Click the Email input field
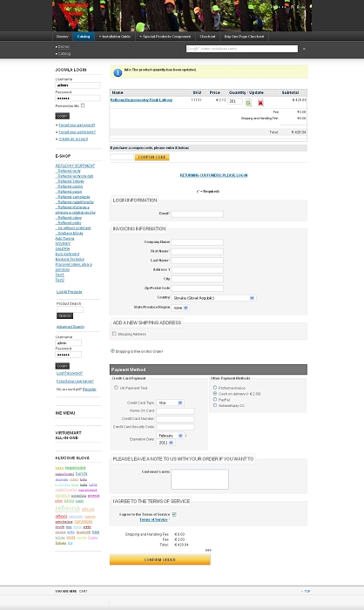The height and width of the screenshot is (610, 364). coord(197,214)
